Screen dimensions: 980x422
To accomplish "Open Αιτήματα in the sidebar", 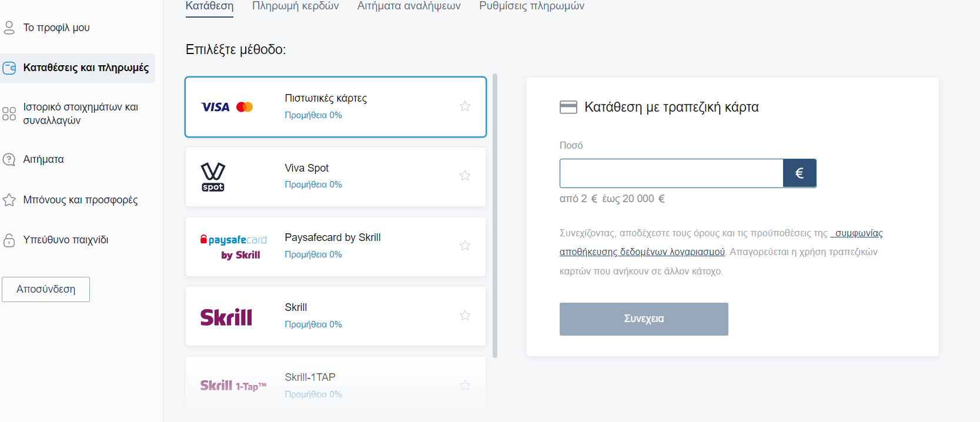I will pyautogui.click(x=44, y=159).
